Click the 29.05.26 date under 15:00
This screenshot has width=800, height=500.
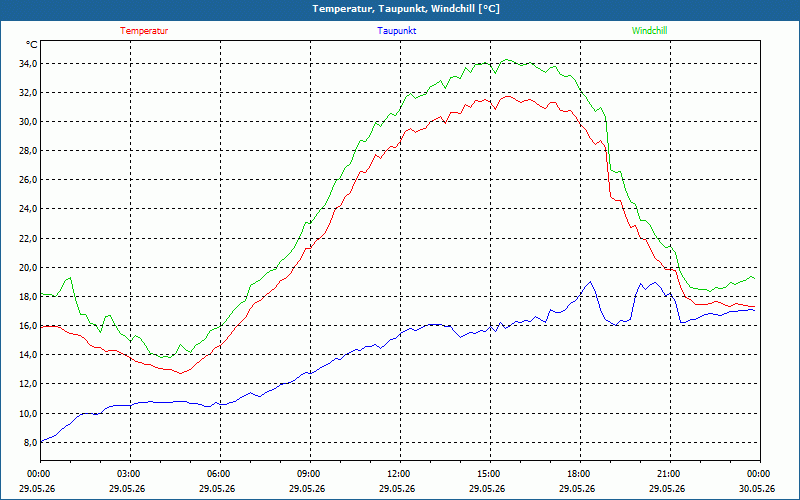487,488
